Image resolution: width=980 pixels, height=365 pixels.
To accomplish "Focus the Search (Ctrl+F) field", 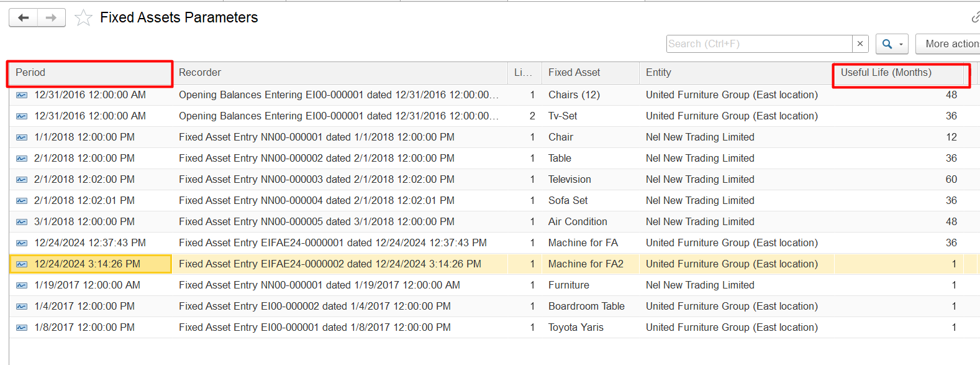I will [x=759, y=44].
